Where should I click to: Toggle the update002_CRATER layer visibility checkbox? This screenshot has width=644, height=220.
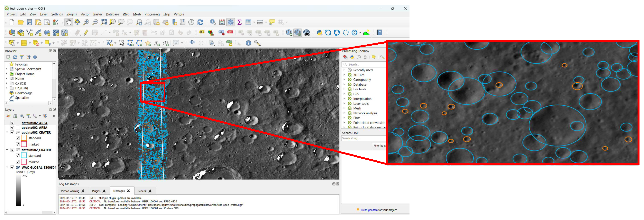coord(12,132)
